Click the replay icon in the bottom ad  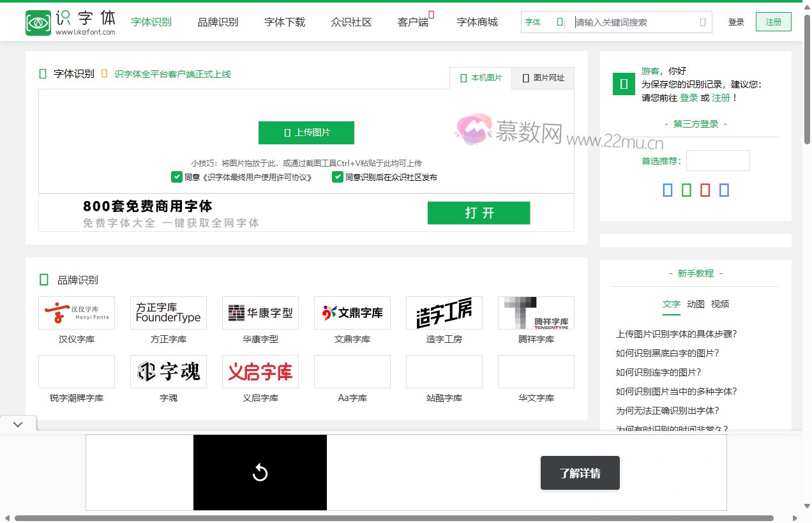click(x=260, y=473)
